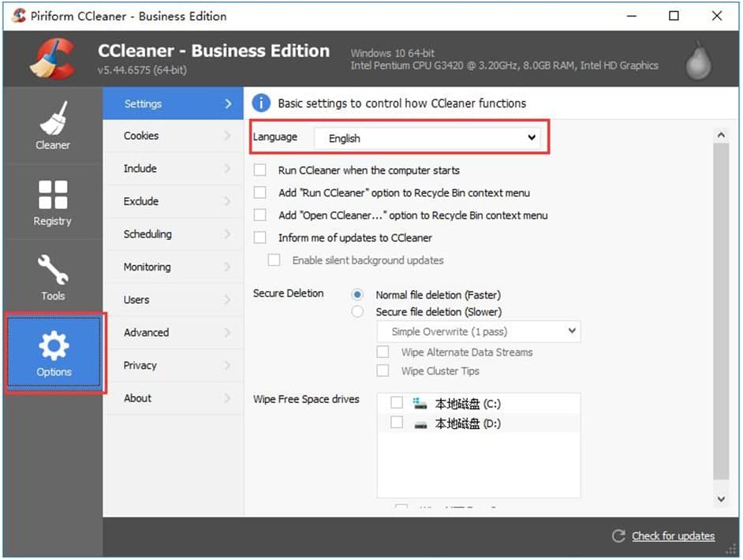The height and width of the screenshot is (560, 743).
Task: Select Secure file deletion (Slower)
Action: pyautogui.click(x=357, y=311)
